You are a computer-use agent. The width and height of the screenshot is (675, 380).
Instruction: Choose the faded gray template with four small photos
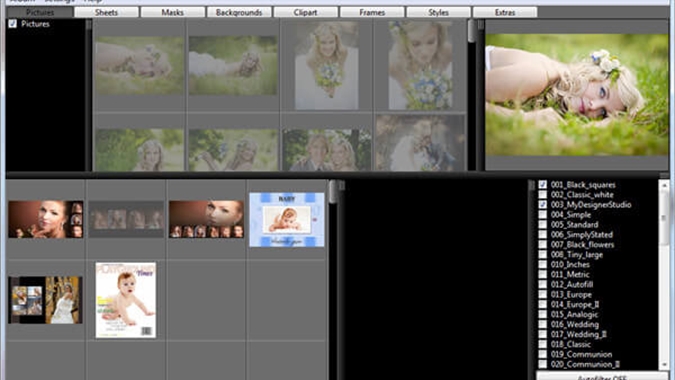pos(126,219)
